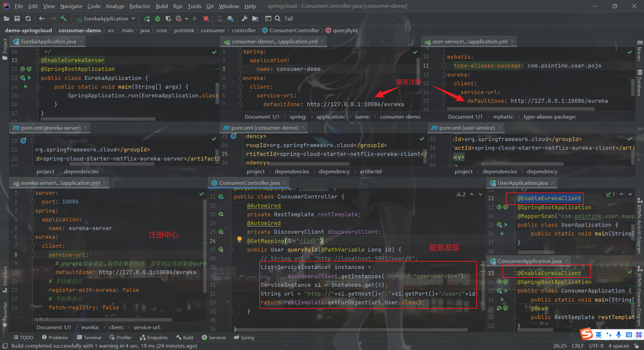Open the Services tool window

tap(214, 338)
